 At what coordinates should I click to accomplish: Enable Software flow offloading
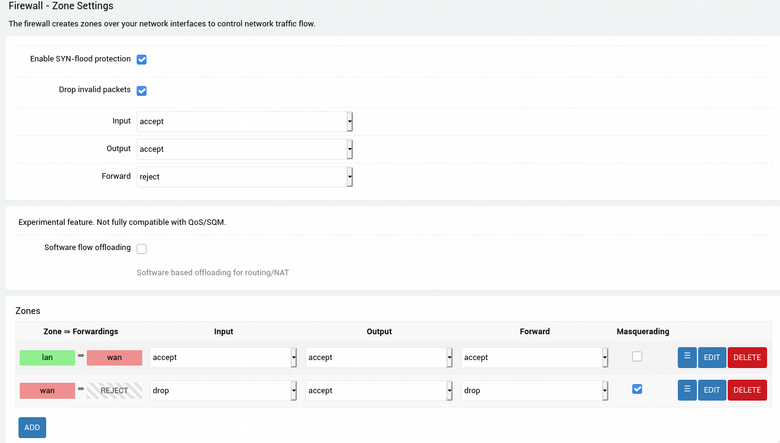click(142, 249)
